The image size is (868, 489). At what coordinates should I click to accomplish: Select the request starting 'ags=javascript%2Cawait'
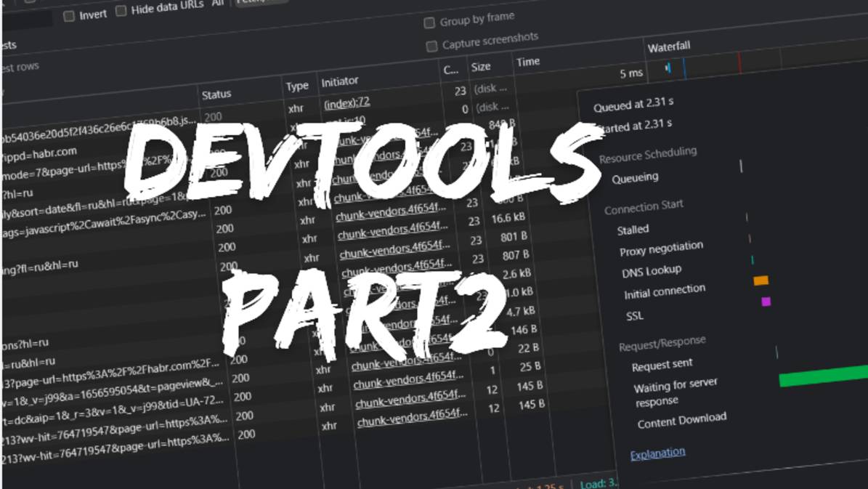(104, 222)
